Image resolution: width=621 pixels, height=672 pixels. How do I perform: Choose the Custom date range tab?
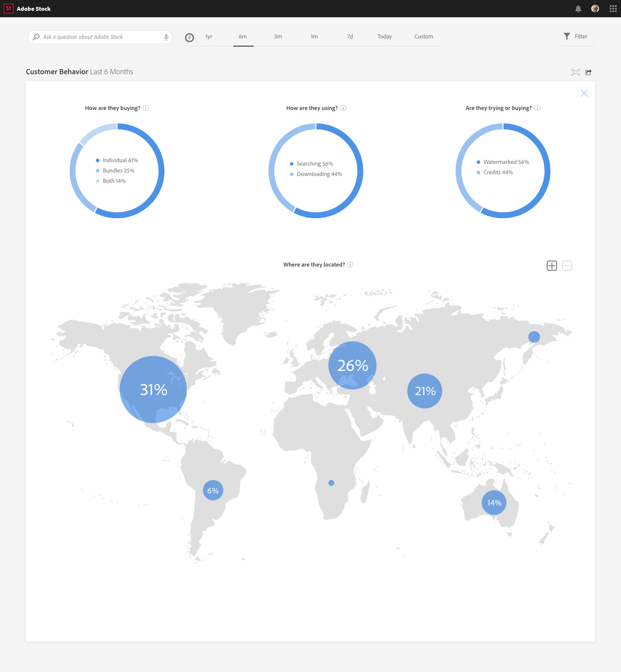point(423,37)
